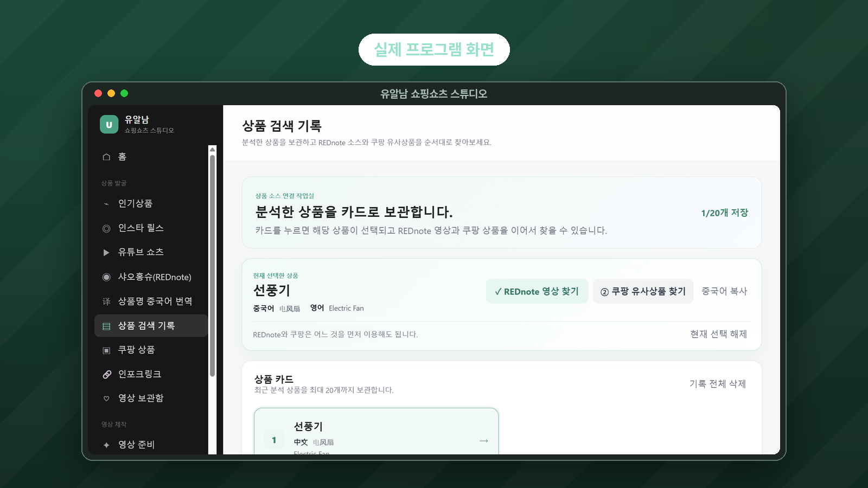The image size is (868, 488).
Task: Click the 영상 보관함 heart icon
Action: click(x=106, y=399)
